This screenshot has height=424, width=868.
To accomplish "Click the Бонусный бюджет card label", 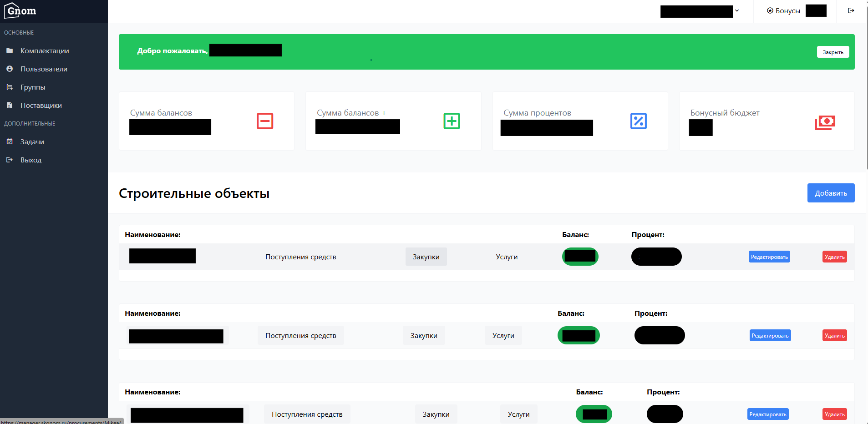I will [725, 113].
